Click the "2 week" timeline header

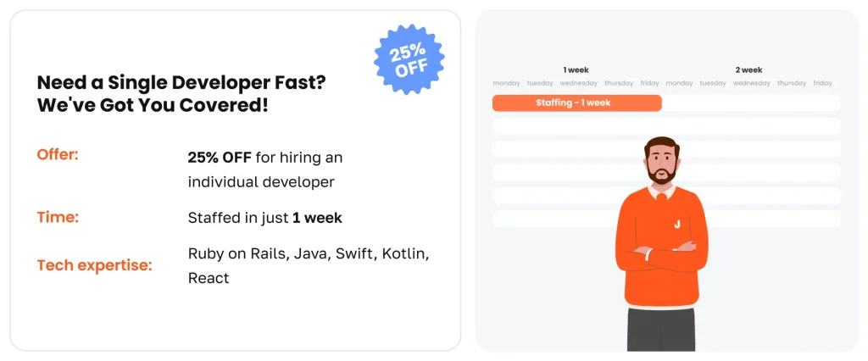click(x=748, y=69)
